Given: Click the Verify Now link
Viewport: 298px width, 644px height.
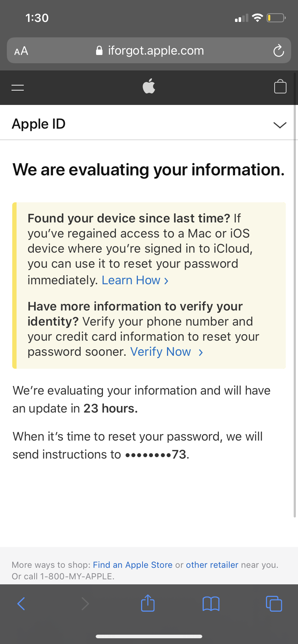Looking at the screenshot, I should 166,352.
